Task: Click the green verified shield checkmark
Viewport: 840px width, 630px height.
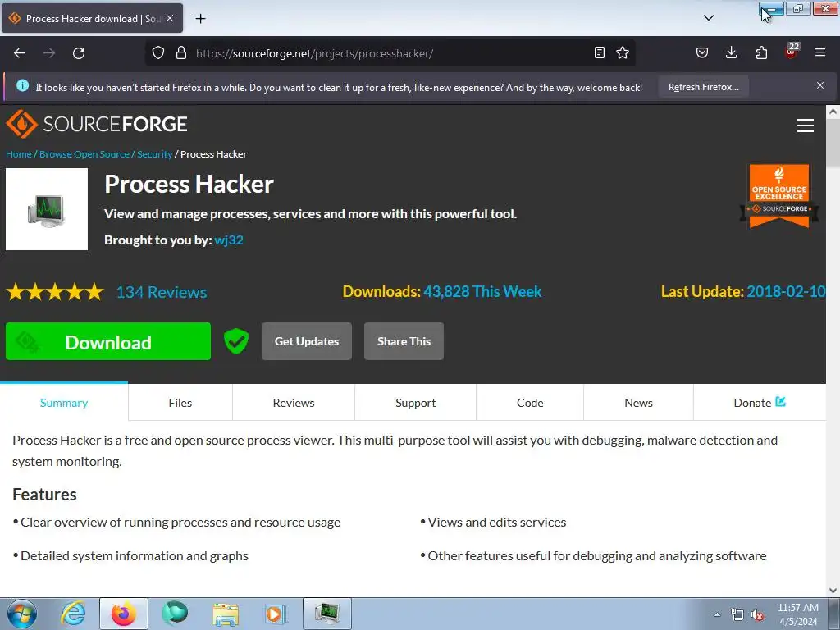Action: [235, 341]
